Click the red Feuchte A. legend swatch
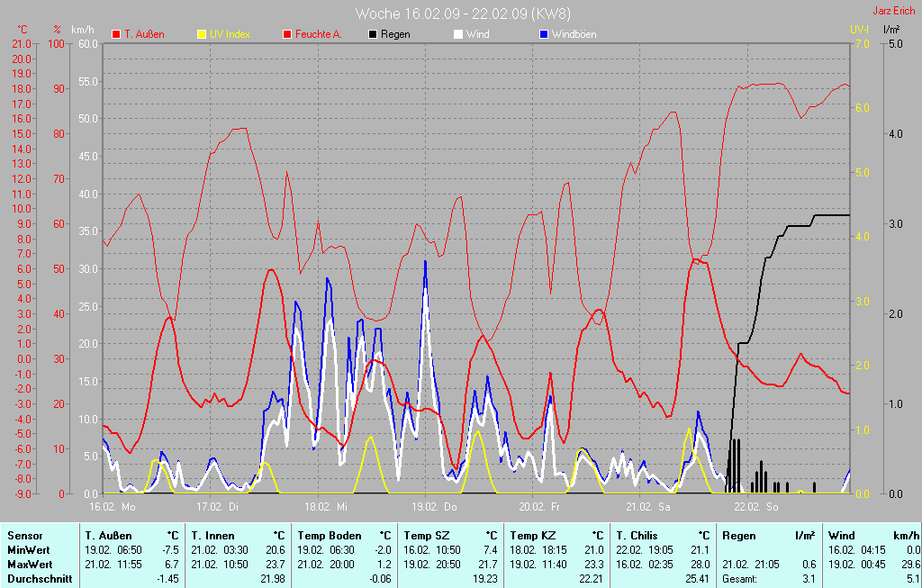Screen dimensions: 922x588 pos(287,35)
